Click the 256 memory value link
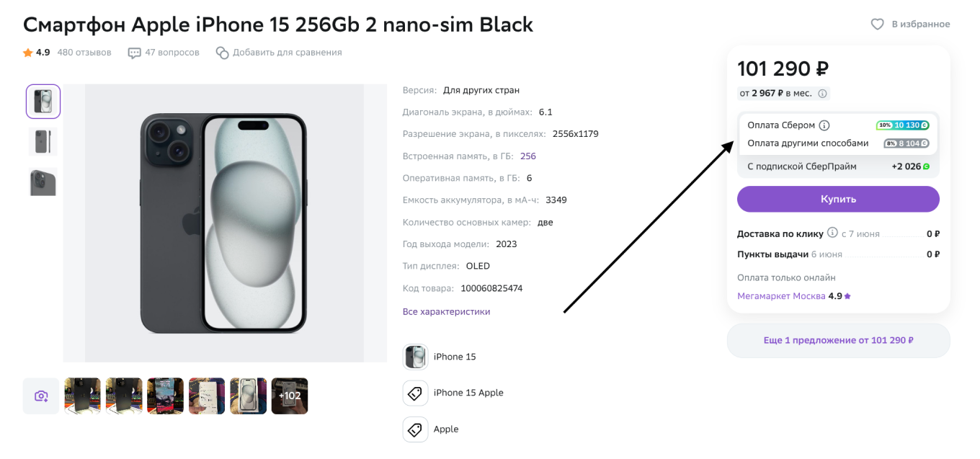The height and width of the screenshot is (459, 980). 528,156
